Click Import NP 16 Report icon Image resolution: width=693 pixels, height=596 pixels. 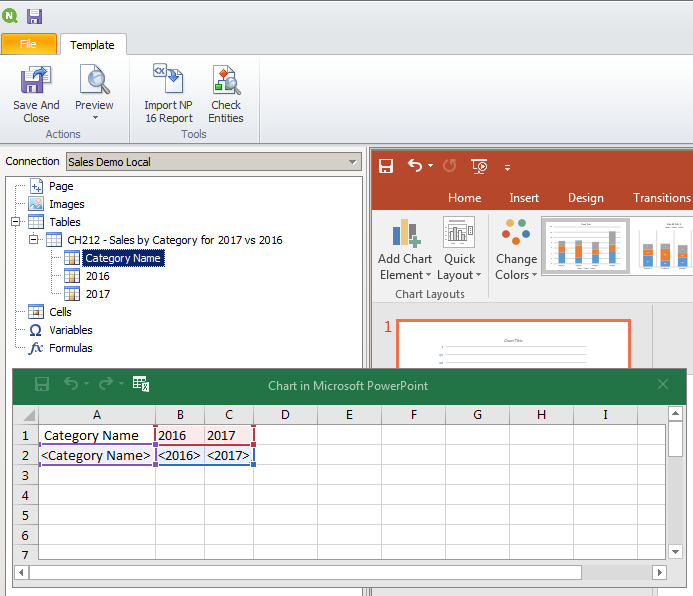click(168, 94)
